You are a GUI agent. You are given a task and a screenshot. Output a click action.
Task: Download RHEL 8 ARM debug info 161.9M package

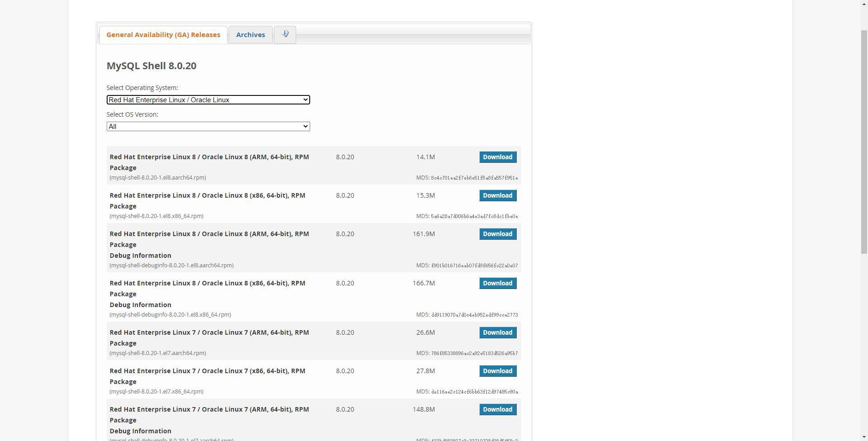pos(498,234)
